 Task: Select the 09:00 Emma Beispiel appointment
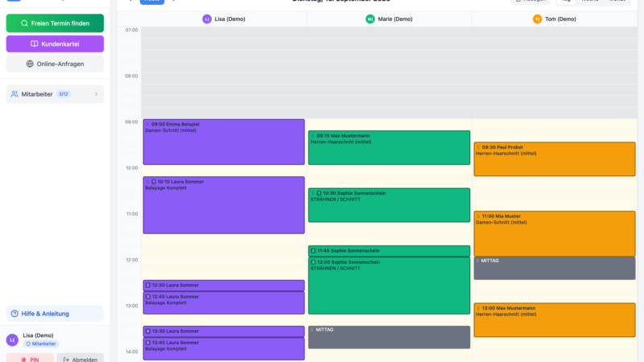[224, 142]
